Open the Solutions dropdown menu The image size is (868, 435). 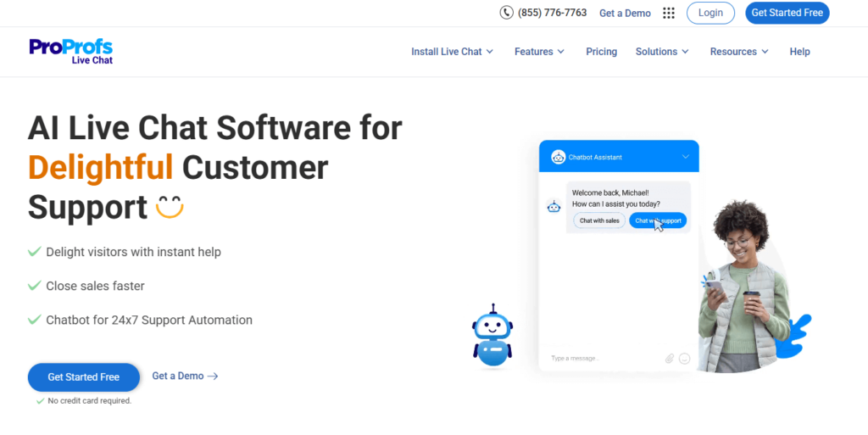tap(662, 52)
